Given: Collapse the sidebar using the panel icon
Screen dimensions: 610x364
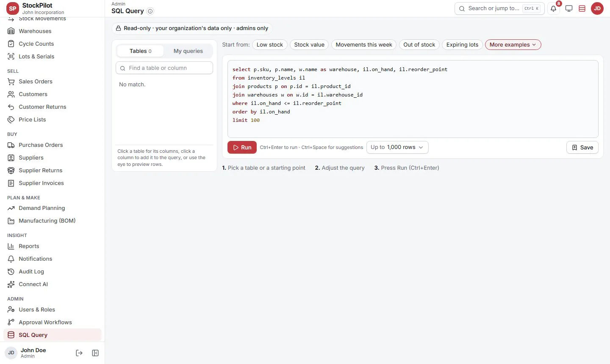Looking at the screenshot, I should coord(95,353).
